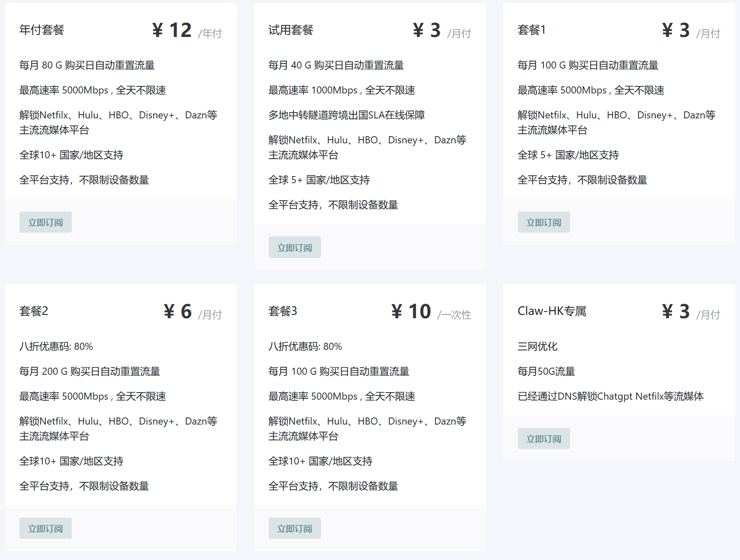
Task: Click 全球 5+ 国家/地区支持 in 套餐1
Action: point(568,155)
